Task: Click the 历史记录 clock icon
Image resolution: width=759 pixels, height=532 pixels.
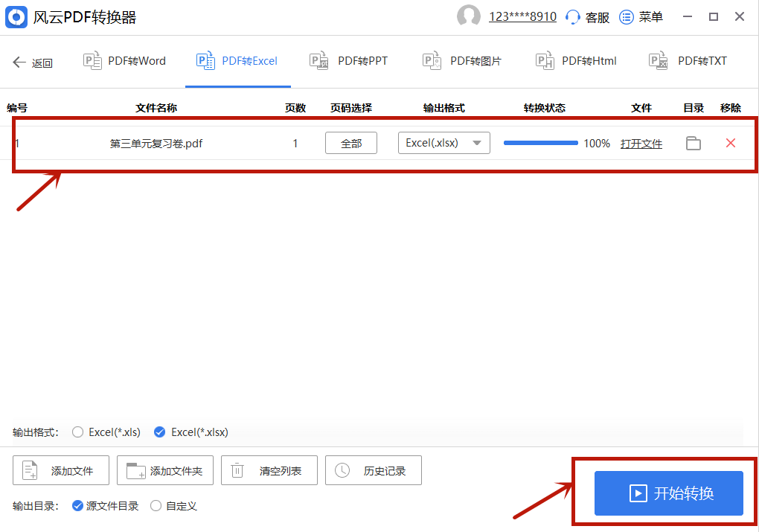Action: click(x=342, y=469)
